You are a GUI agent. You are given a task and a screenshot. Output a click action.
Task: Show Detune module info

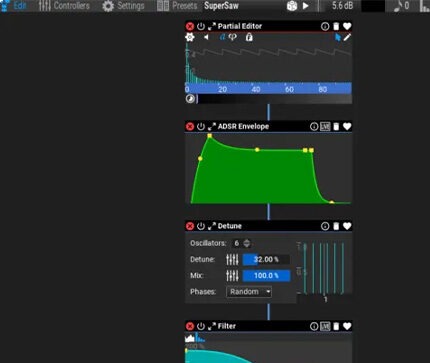[325, 226]
